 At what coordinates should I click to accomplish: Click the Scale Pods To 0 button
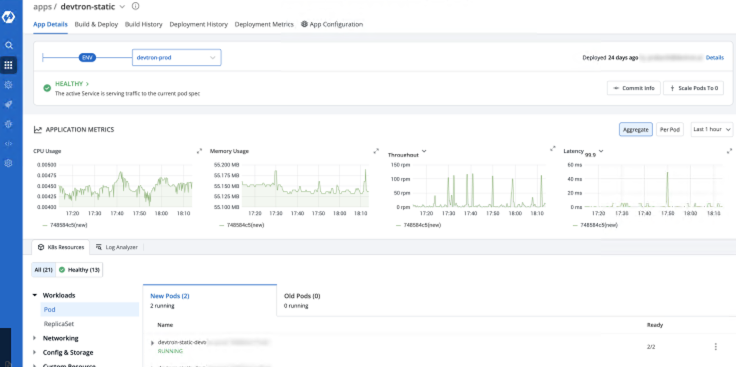(x=693, y=88)
